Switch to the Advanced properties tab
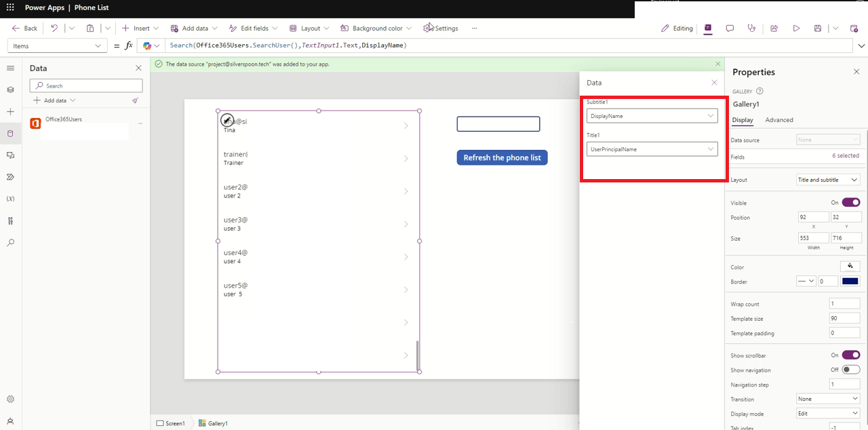 [778, 119]
